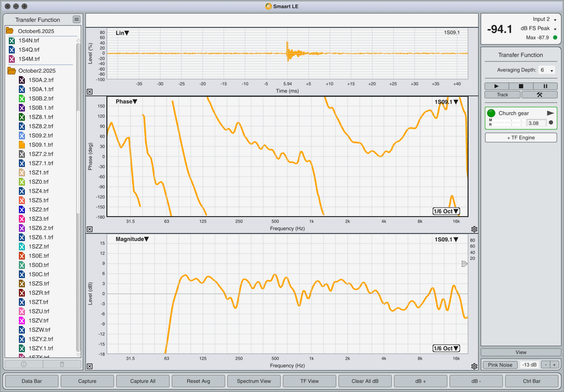Click the Pink Noise generator button
This screenshot has height=392, width=564.
[x=498, y=364]
